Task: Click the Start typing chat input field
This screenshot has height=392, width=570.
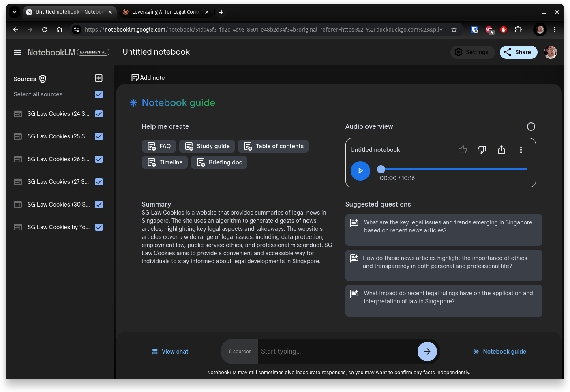Action: tap(337, 352)
